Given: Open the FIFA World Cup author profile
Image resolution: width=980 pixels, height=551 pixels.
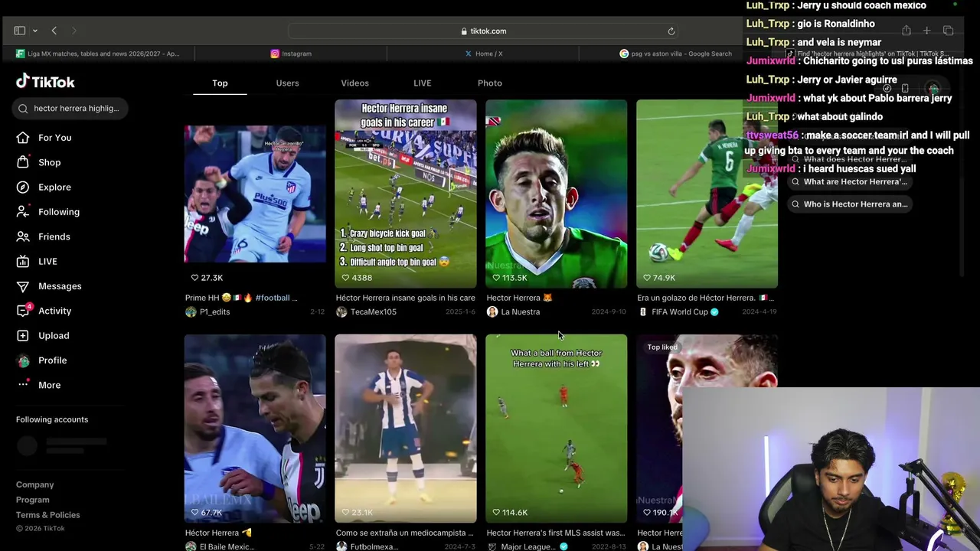Looking at the screenshot, I should click(x=678, y=312).
